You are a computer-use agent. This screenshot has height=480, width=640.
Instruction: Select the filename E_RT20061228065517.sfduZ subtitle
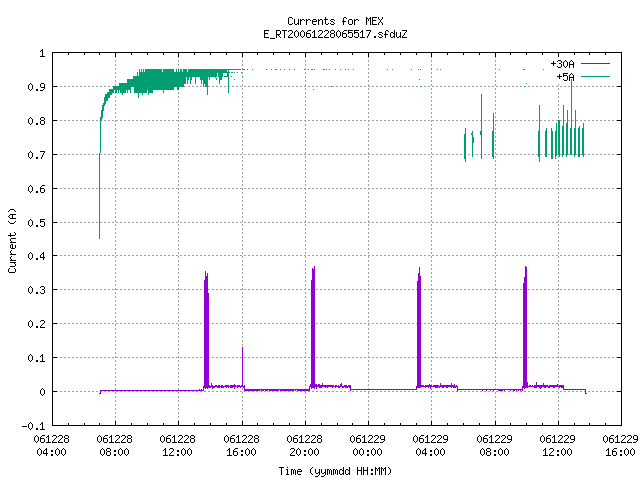click(335, 34)
